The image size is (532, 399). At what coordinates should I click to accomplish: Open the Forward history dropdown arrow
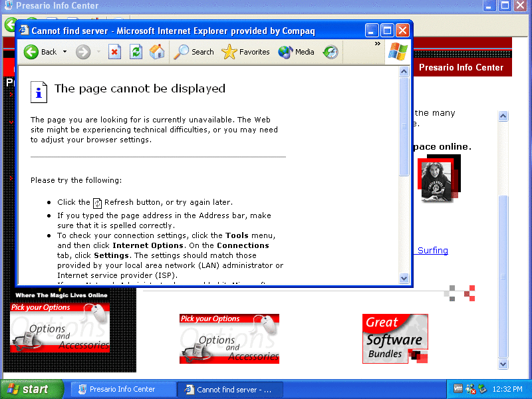[98, 52]
